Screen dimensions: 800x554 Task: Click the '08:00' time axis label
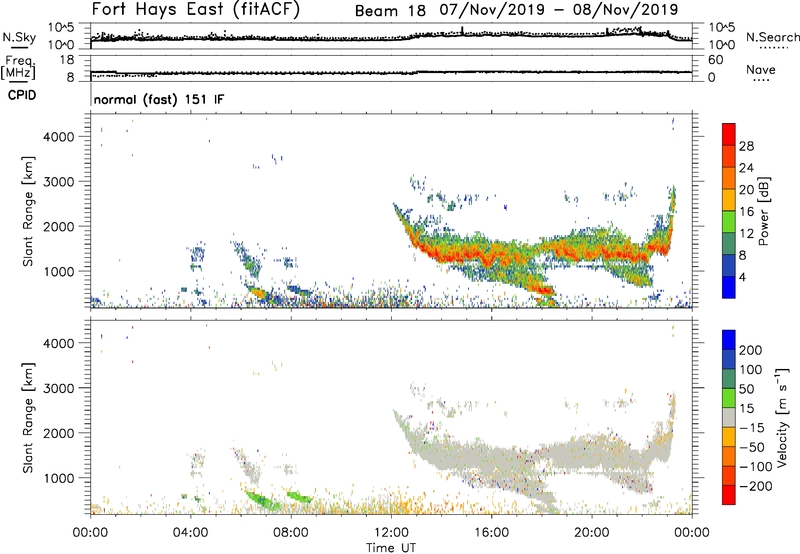point(291,533)
